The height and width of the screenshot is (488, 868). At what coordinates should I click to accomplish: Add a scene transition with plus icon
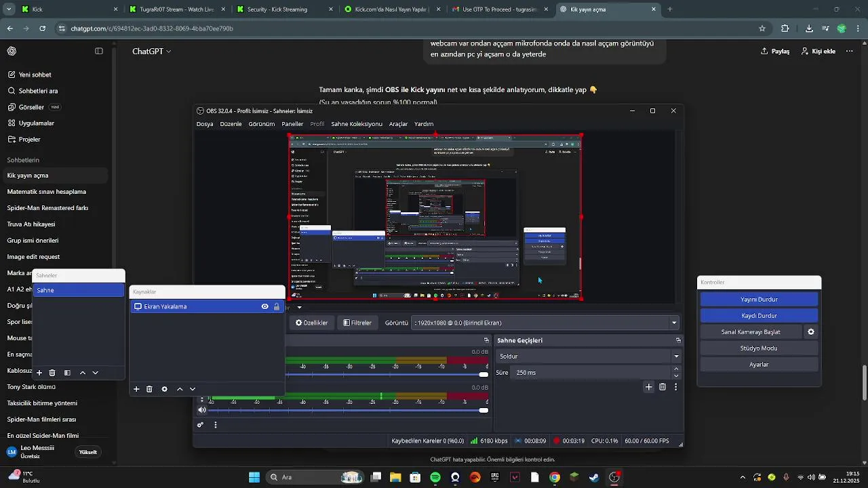click(649, 387)
